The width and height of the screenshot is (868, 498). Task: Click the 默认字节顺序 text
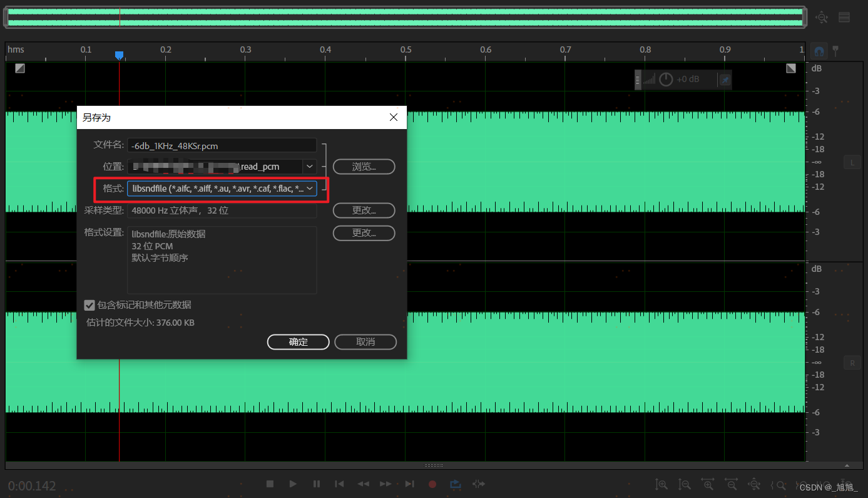pyautogui.click(x=160, y=257)
